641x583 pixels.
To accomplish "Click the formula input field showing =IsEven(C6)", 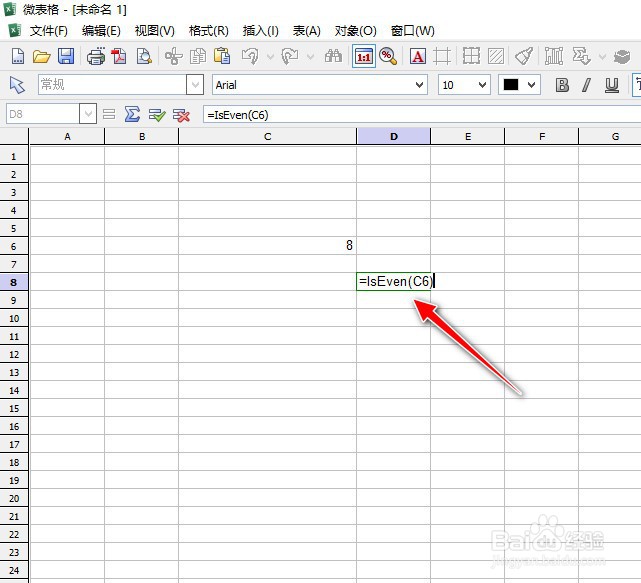I will (x=421, y=115).
